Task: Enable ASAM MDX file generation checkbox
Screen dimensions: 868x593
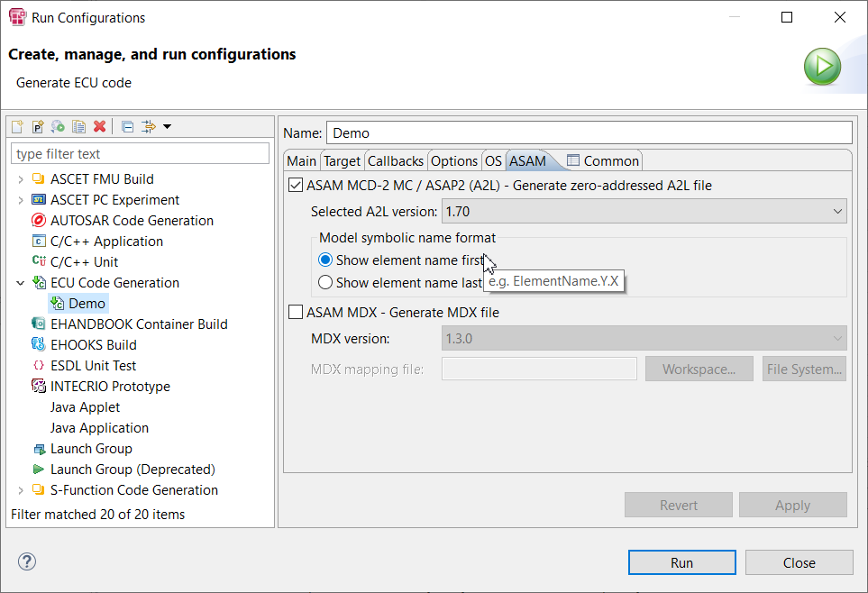Action: click(x=295, y=313)
